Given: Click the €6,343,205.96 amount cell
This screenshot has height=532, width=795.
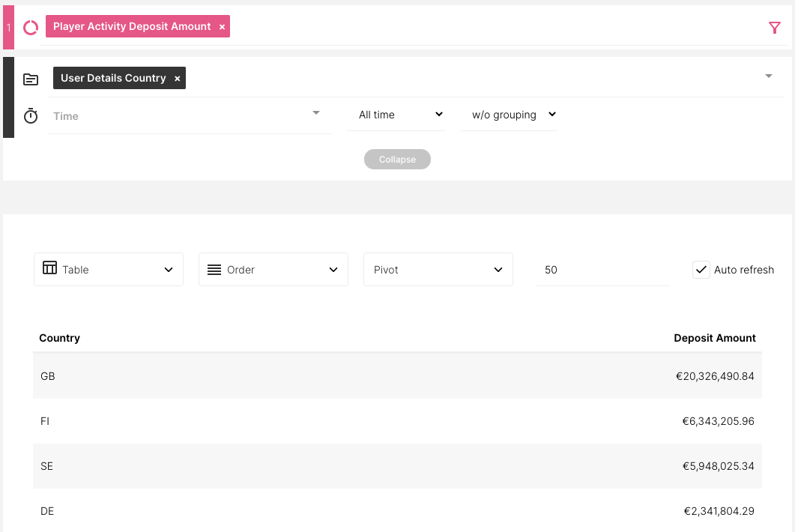Looking at the screenshot, I should [718, 421].
